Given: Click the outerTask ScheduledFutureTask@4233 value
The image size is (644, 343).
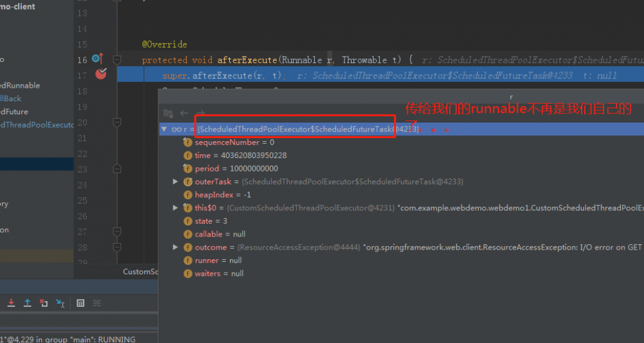Looking at the screenshot, I should 352,182.
